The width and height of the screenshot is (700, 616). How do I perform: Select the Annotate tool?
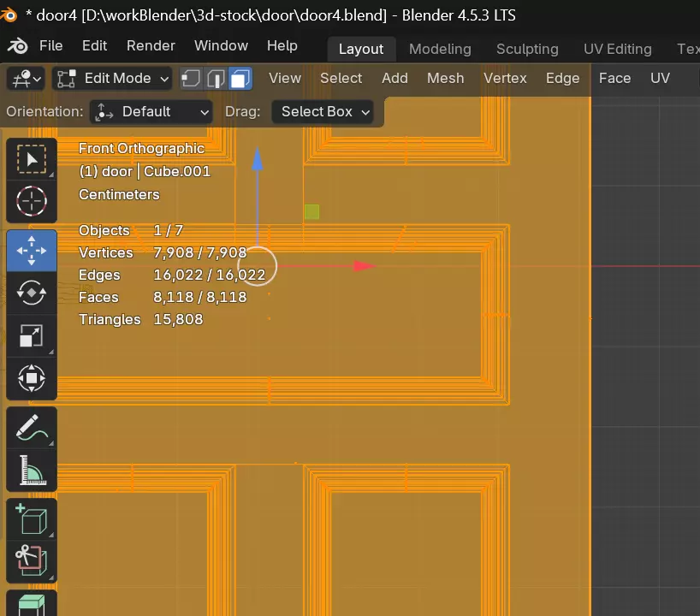point(32,428)
